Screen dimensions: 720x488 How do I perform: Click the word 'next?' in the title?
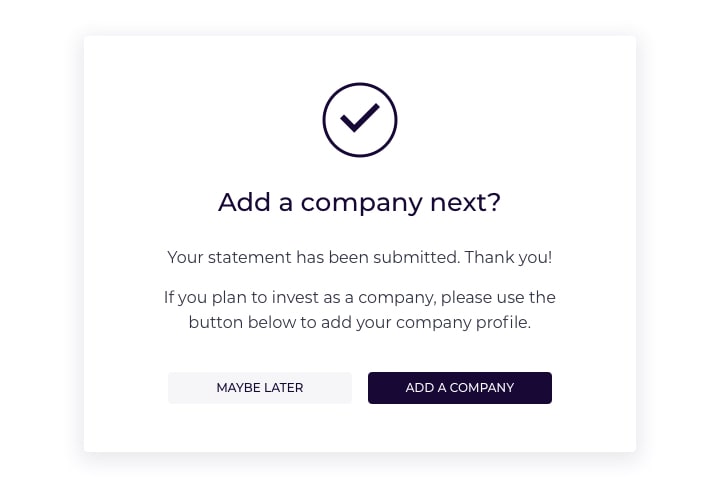[x=465, y=202]
